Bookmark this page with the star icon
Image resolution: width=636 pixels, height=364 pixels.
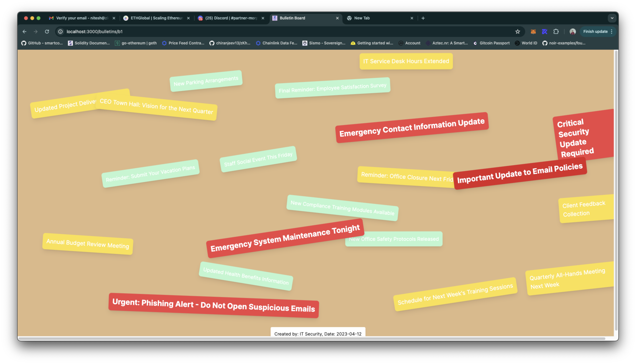pyautogui.click(x=517, y=31)
